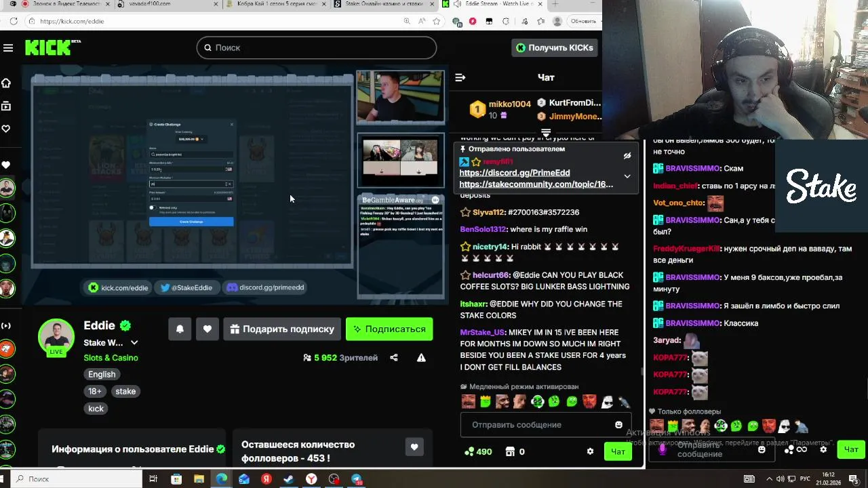Add page to favorites star icon

pos(437,21)
